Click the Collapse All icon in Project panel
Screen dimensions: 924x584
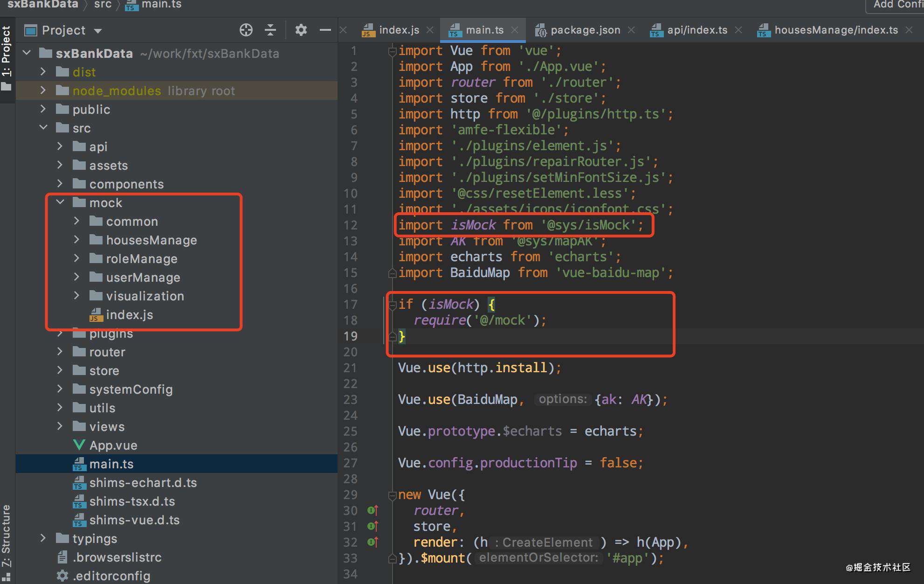(x=270, y=30)
